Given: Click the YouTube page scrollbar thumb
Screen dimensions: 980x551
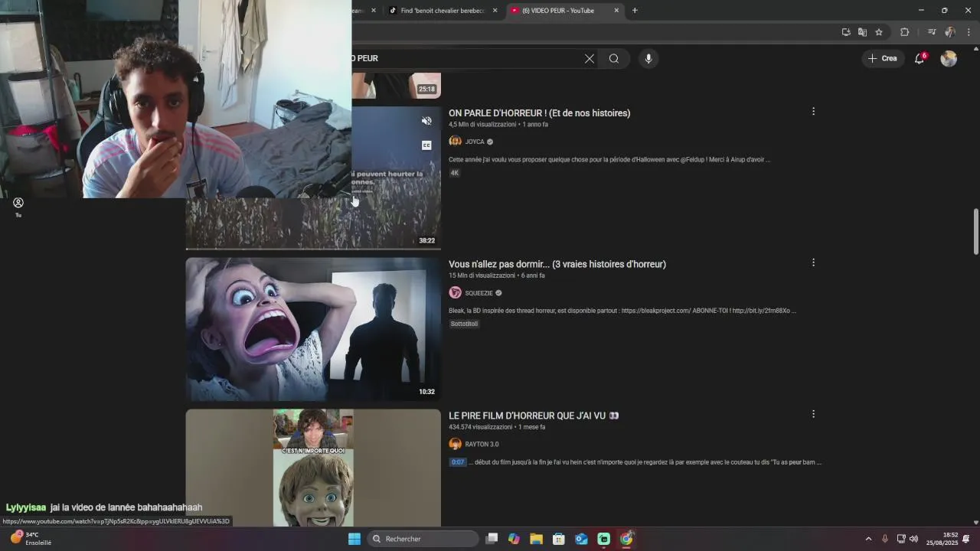Looking at the screenshot, I should pyautogui.click(x=975, y=231).
